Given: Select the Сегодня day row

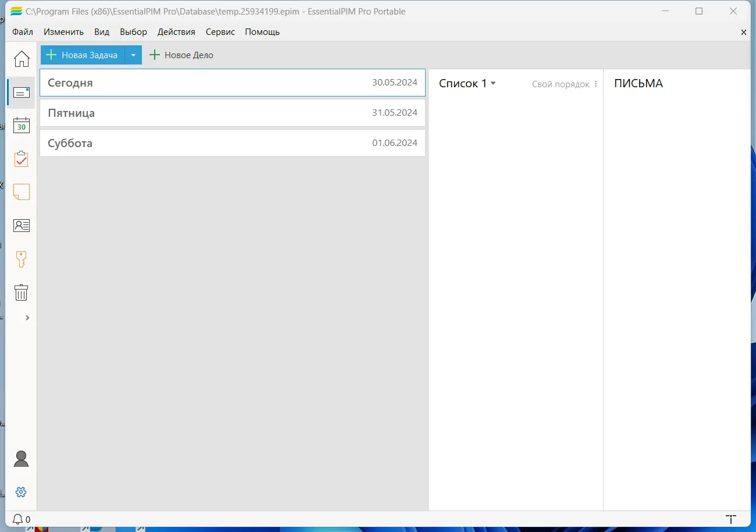Looking at the screenshot, I should click(233, 83).
